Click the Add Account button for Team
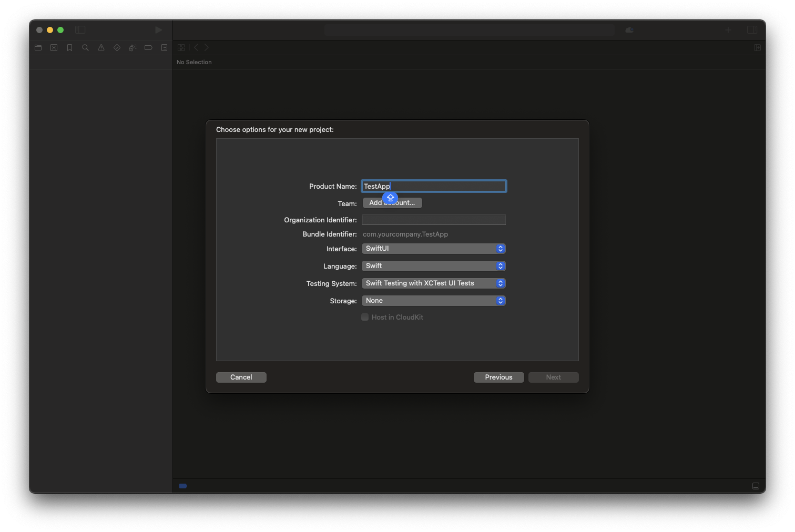The width and height of the screenshot is (795, 532). pos(392,202)
